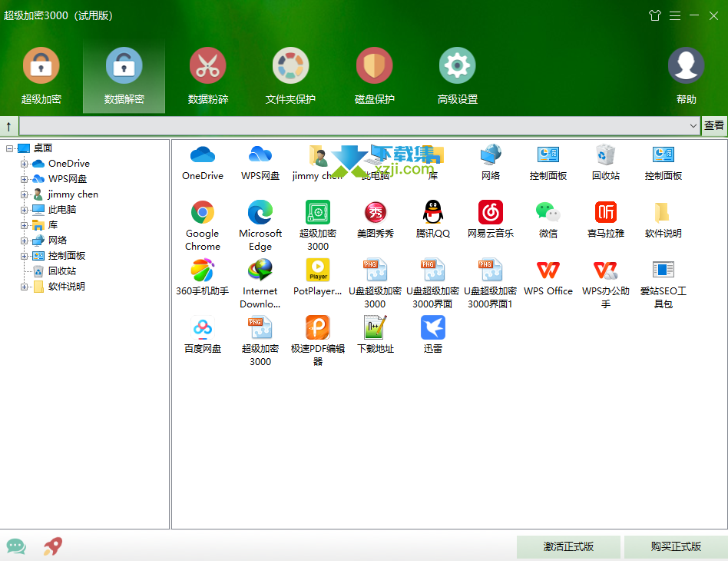728x561 pixels.
Task: Open the 数据粉碎 shredder tab
Action: (x=207, y=76)
